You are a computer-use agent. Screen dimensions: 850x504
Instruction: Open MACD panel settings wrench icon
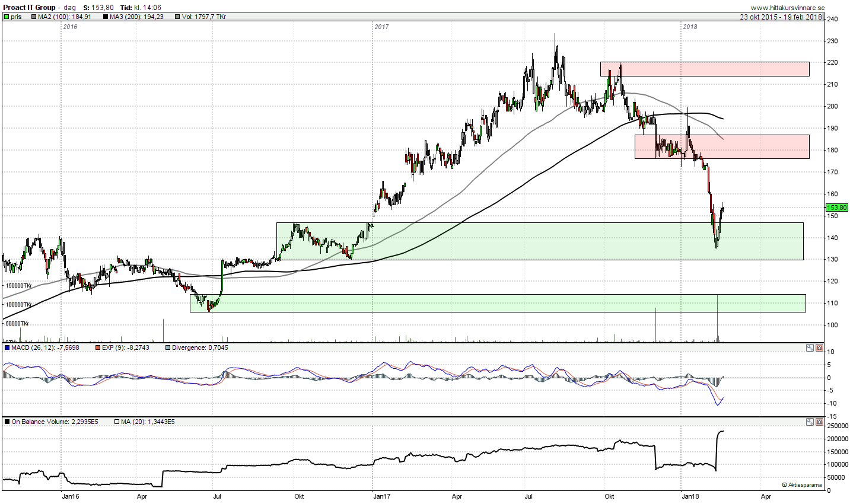point(810,348)
